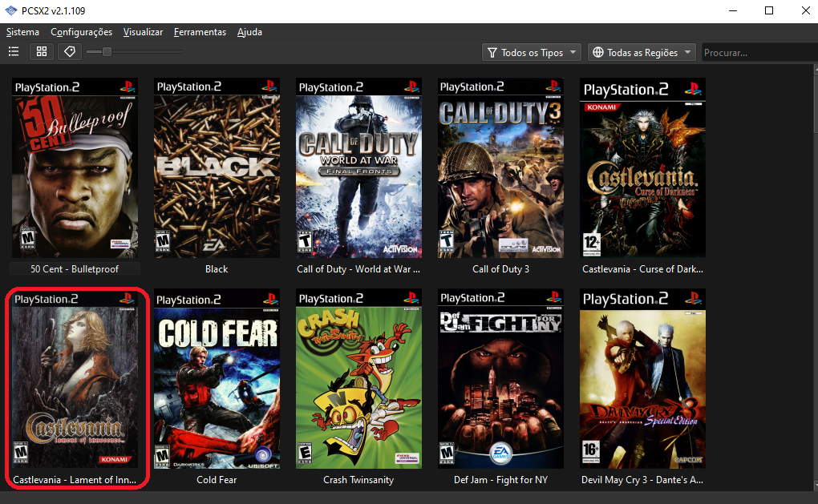Open the Visualizar menu

click(143, 32)
